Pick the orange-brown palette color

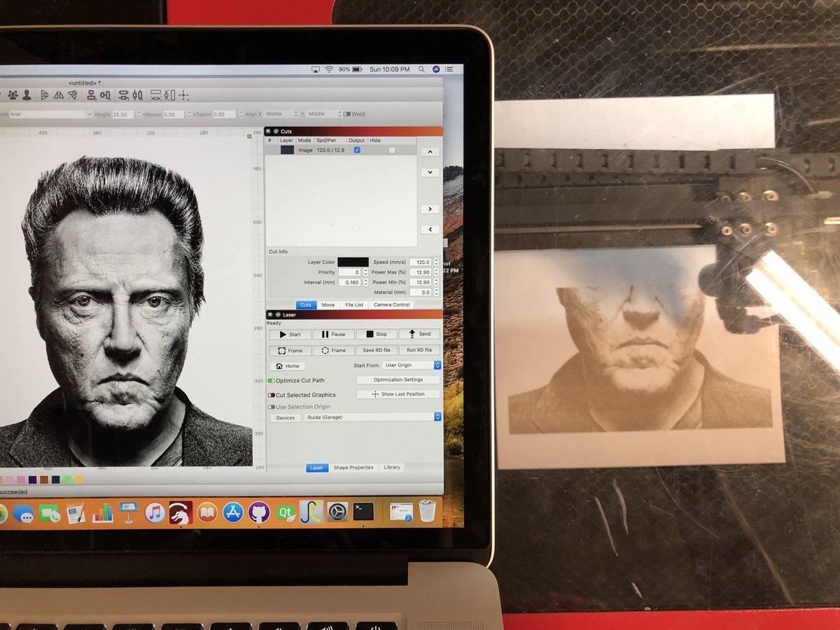click(45, 479)
